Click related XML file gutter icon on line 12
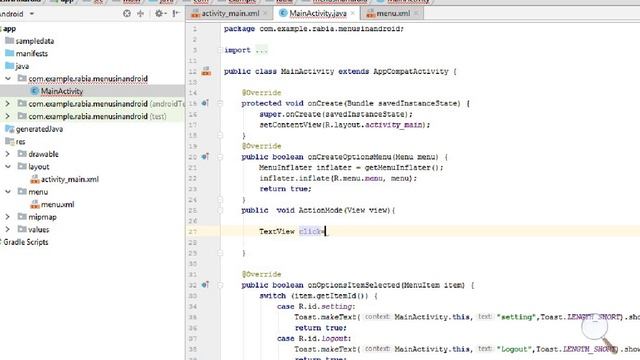The width and height of the screenshot is (640, 360). [x=206, y=71]
